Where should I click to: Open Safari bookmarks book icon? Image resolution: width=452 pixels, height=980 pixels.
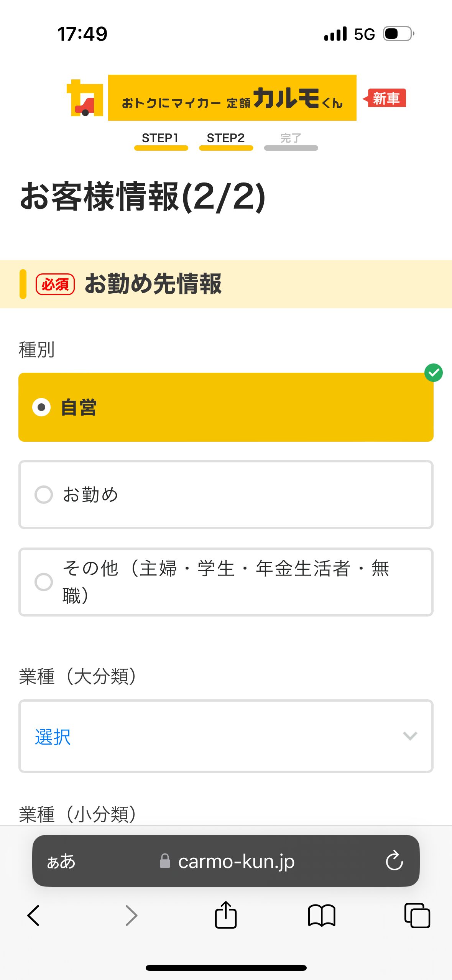point(322,915)
